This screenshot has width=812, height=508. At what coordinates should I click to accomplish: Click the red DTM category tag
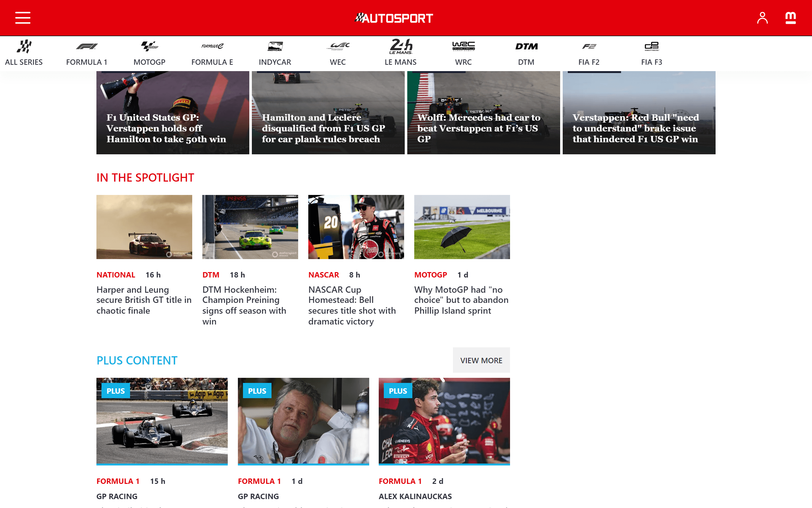click(x=211, y=275)
